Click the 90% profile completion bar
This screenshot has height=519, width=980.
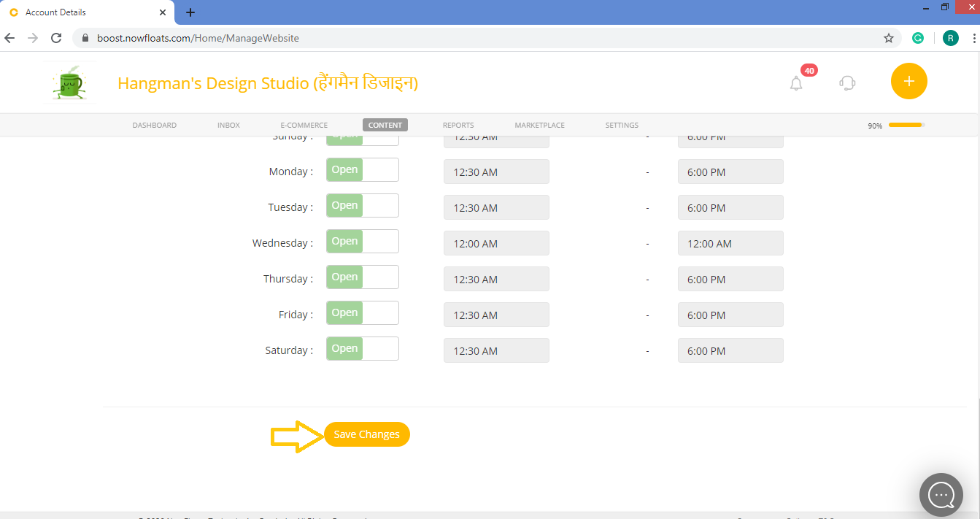tap(906, 125)
